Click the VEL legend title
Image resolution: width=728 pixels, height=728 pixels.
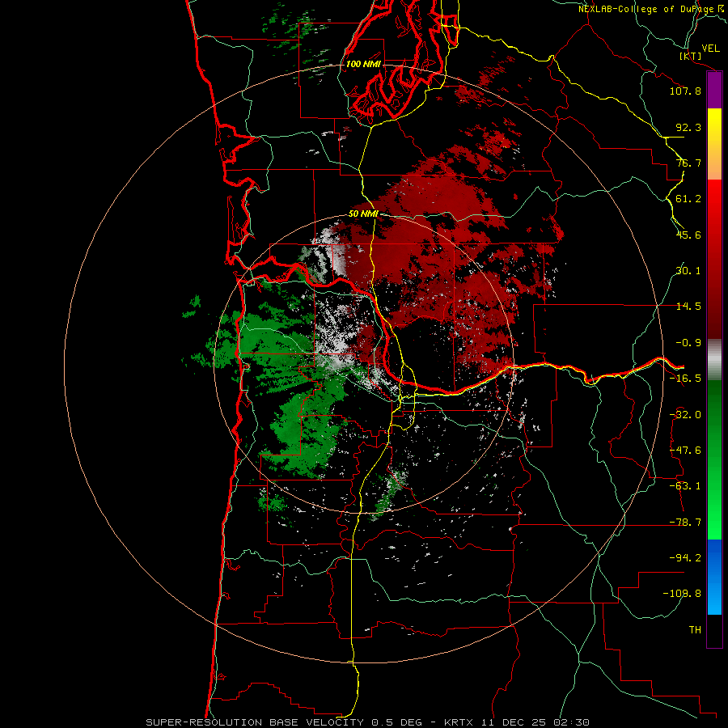pyautogui.click(x=710, y=49)
